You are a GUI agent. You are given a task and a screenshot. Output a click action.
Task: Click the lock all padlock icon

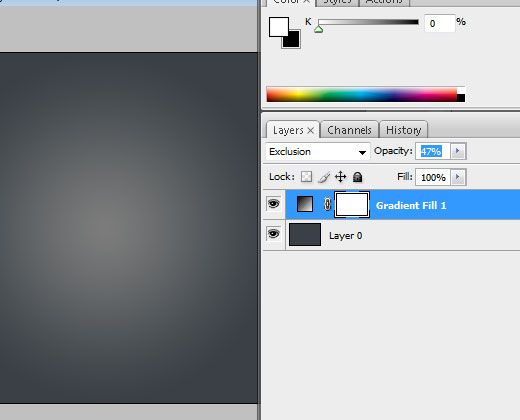[x=357, y=177]
